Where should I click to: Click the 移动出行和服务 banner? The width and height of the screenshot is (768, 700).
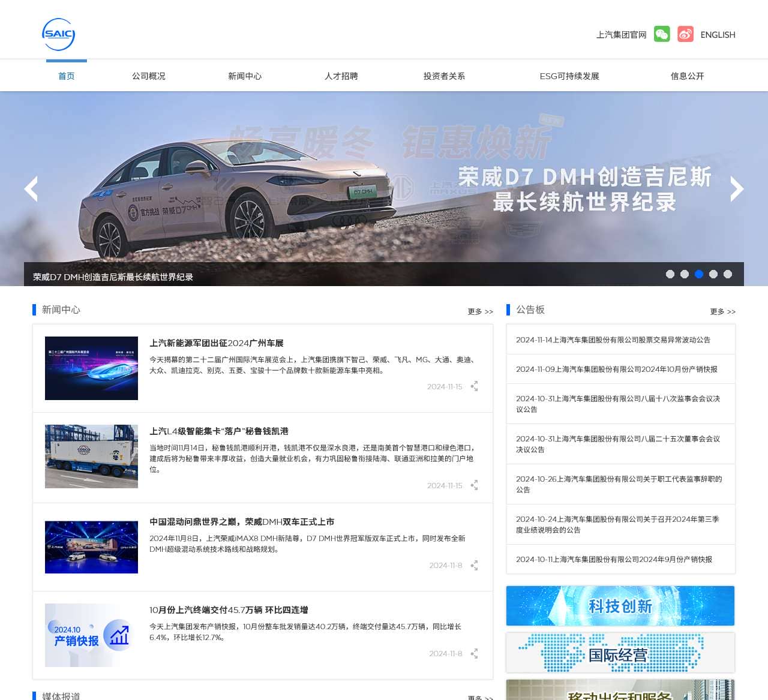coord(620,690)
